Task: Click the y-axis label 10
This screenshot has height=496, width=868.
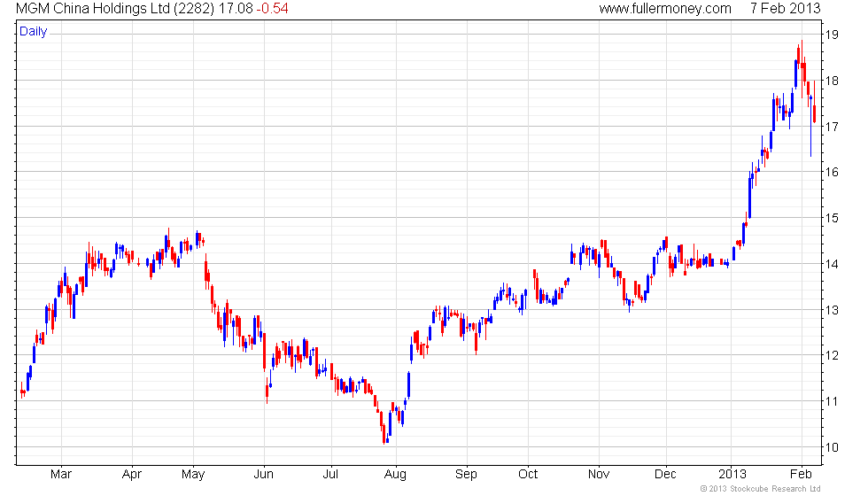Action: click(832, 447)
